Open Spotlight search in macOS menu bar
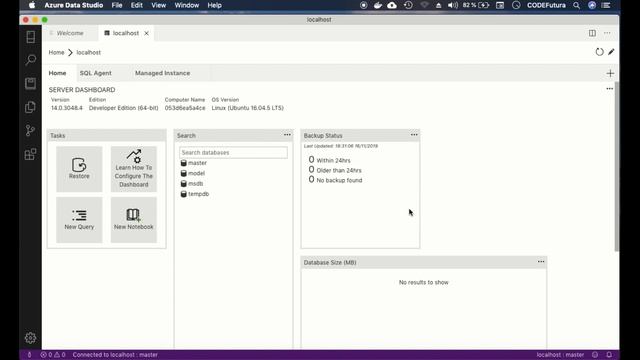The height and width of the screenshot is (360, 640). pos(576,5)
